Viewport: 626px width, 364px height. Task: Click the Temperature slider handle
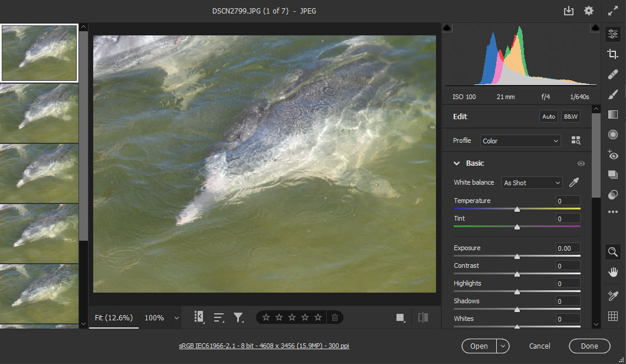click(x=517, y=209)
